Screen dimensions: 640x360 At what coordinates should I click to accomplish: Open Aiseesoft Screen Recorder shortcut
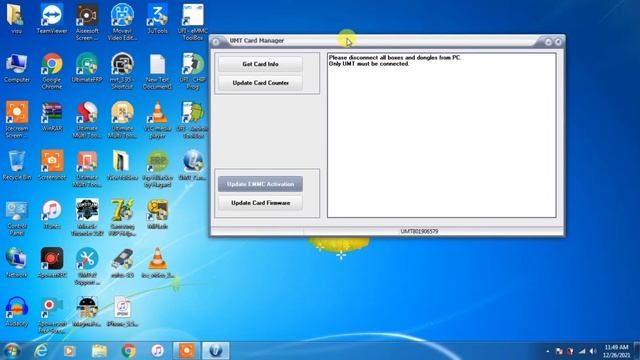(x=87, y=23)
